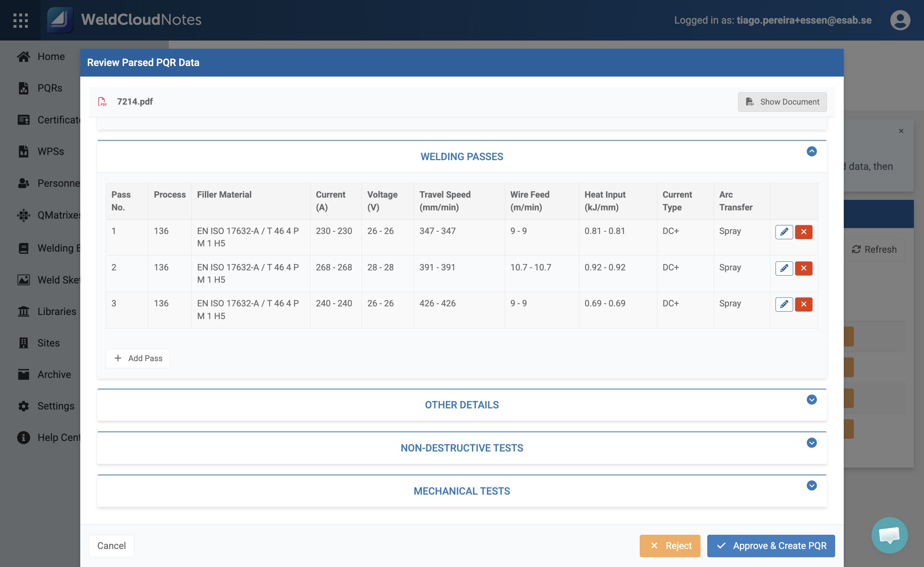The width and height of the screenshot is (924, 567).
Task: Delete welding pass 2 with red X
Action: point(804,268)
